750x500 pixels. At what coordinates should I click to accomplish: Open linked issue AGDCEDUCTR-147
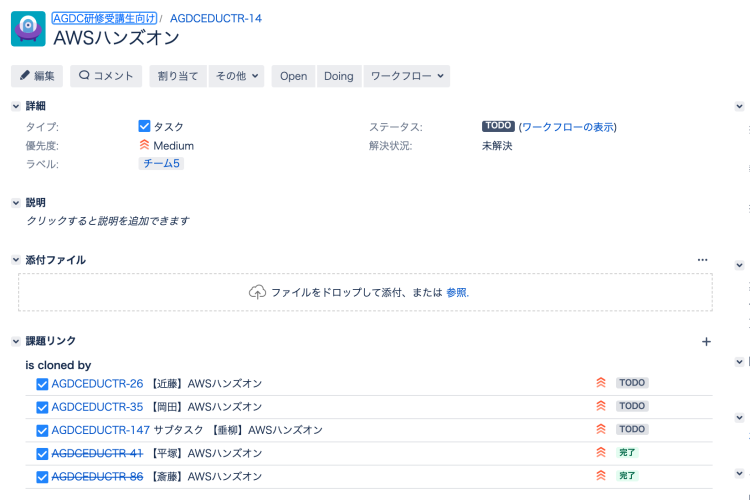[100, 430]
